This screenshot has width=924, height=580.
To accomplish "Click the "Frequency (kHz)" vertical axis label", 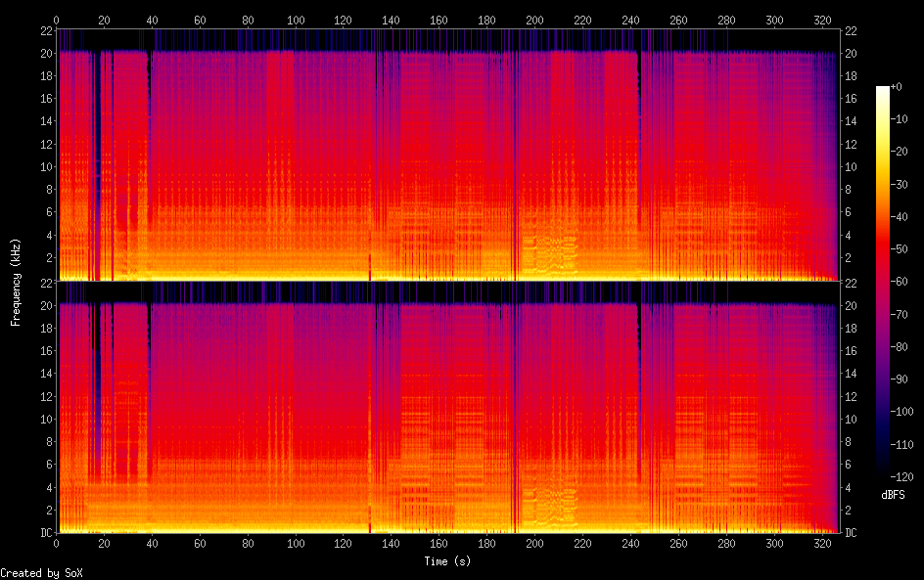I will click(16, 281).
